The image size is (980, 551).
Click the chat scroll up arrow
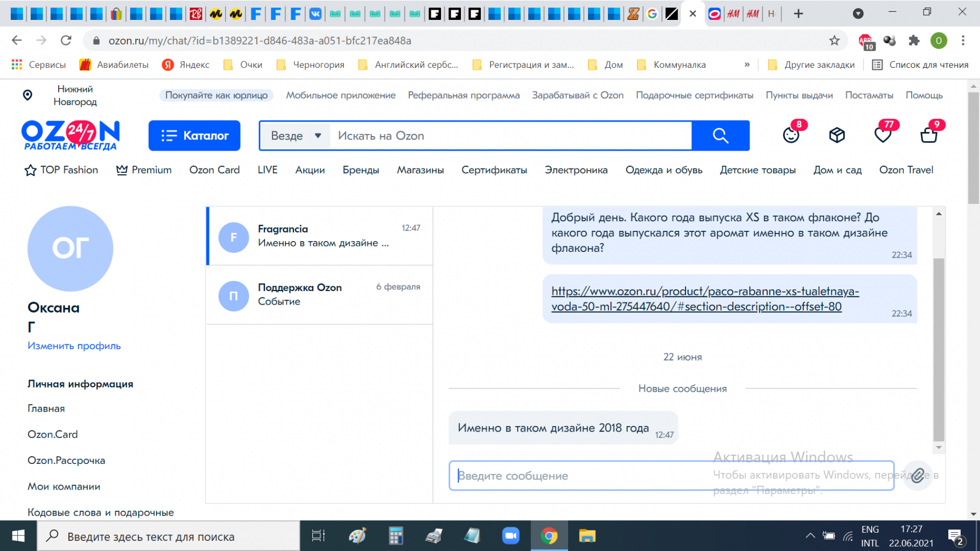tap(939, 214)
